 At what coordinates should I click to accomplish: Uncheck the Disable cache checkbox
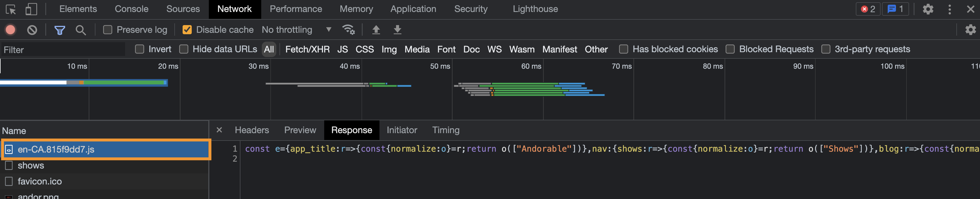[187, 30]
